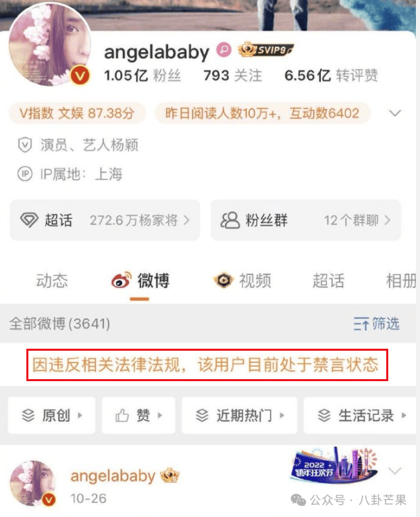View 1.05亿 粉丝 followers list
The width and height of the screenshot is (420, 517).
point(142,76)
